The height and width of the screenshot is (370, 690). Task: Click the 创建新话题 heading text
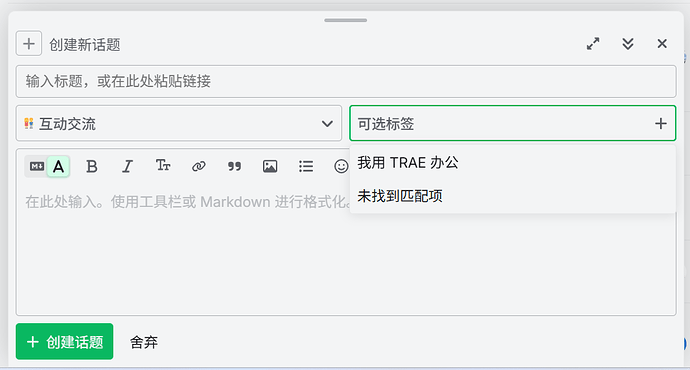(x=84, y=44)
